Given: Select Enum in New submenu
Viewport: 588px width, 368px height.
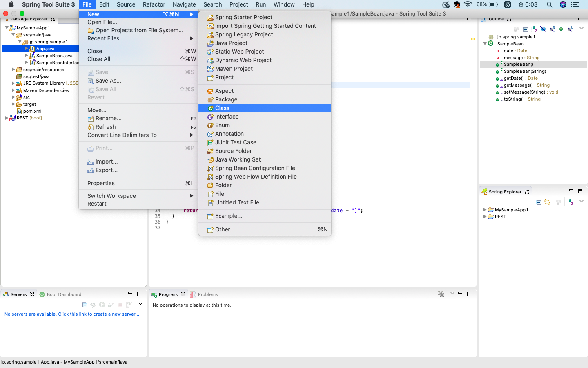Looking at the screenshot, I should tap(265, 125).
